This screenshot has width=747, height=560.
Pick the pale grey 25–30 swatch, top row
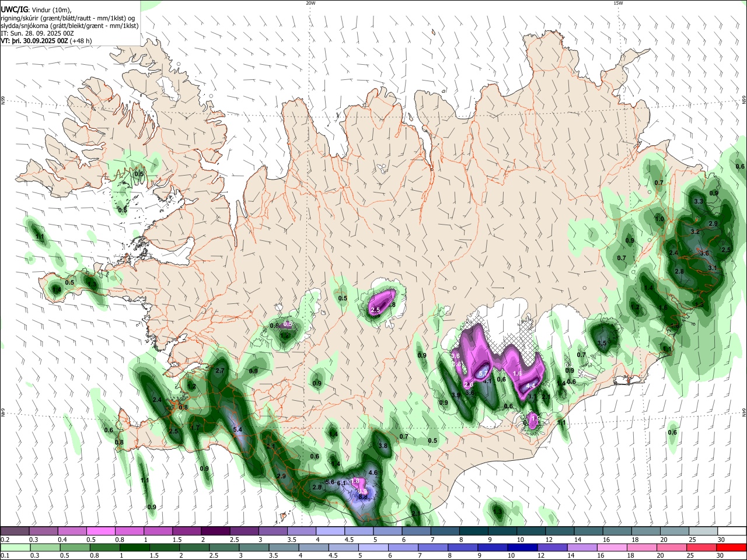(x=702, y=531)
